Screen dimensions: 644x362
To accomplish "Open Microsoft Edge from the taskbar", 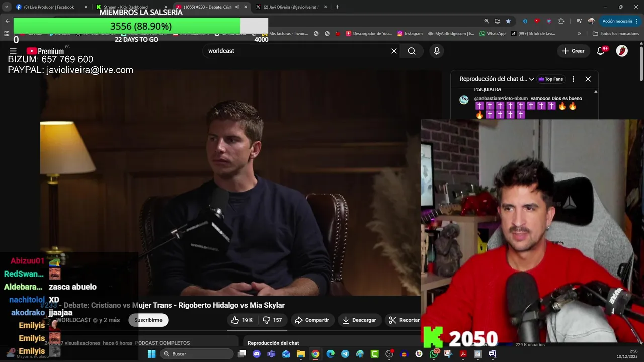I will point(330,354).
